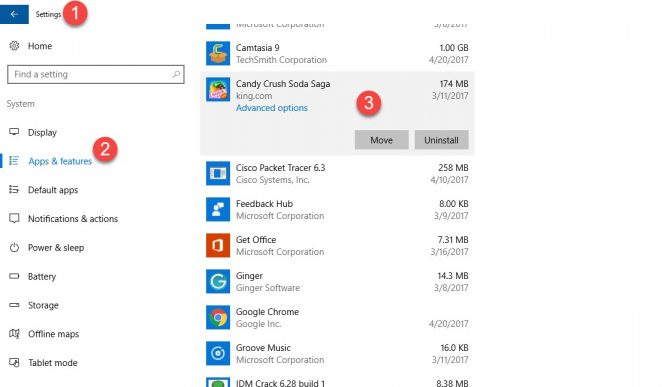
Task: Click the back arrow in Settings
Action: [x=14, y=14]
